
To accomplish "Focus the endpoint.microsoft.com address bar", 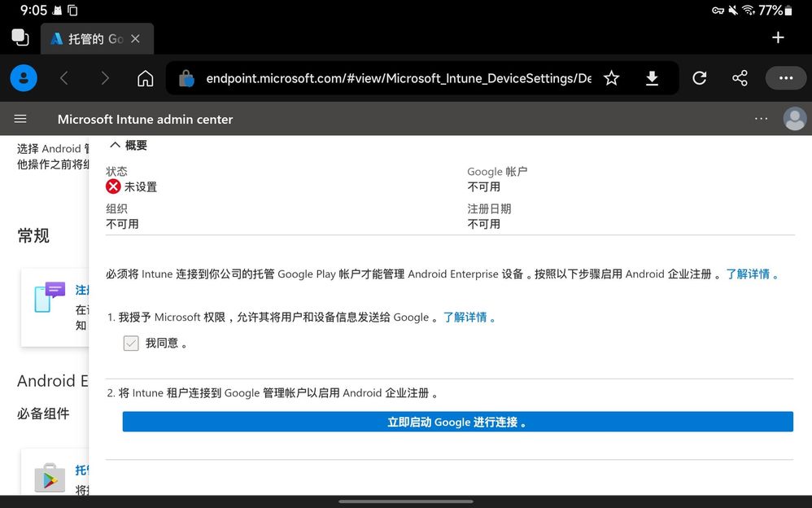I will pyautogui.click(x=398, y=78).
